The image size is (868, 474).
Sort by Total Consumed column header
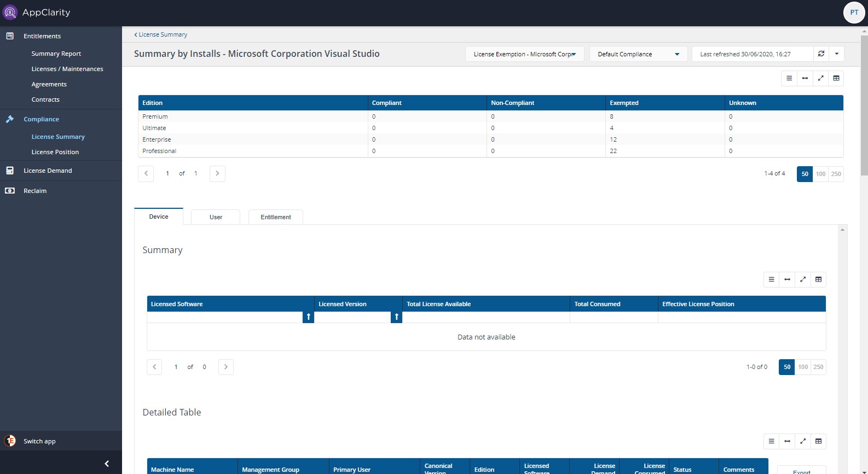click(x=614, y=304)
